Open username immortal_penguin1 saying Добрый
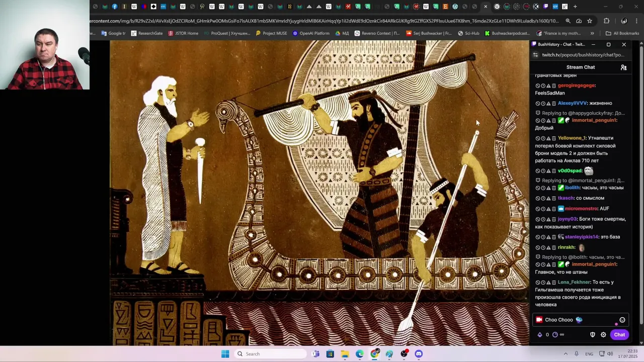This screenshot has height=362, width=644. [x=594, y=120]
